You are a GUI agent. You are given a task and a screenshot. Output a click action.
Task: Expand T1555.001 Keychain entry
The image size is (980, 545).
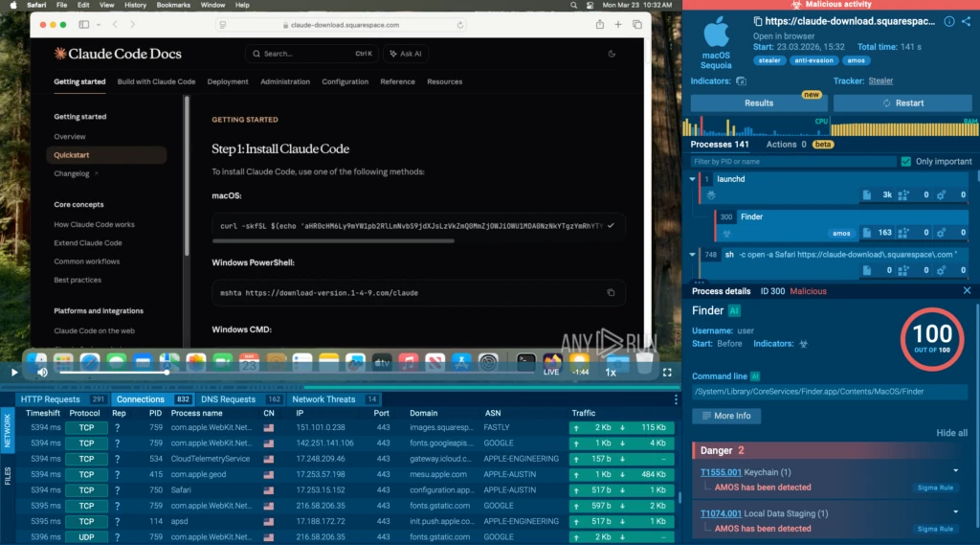(x=956, y=471)
